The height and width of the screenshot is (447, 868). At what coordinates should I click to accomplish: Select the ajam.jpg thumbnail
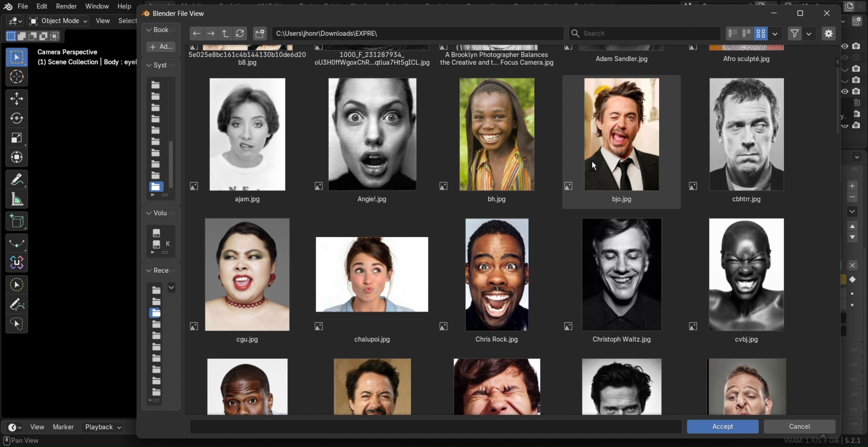click(x=247, y=134)
